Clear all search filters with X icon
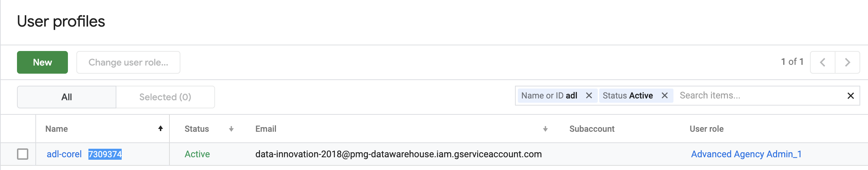Image resolution: width=868 pixels, height=170 pixels. coord(851,96)
